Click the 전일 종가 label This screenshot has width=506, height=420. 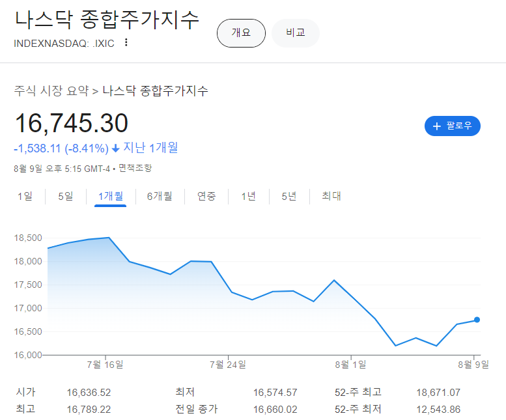click(197, 409)
